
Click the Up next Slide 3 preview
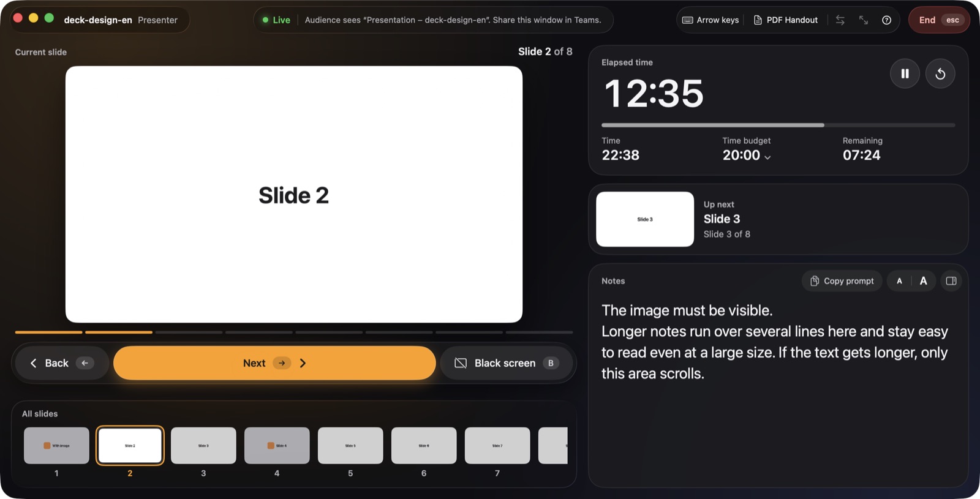pos(645,219)
